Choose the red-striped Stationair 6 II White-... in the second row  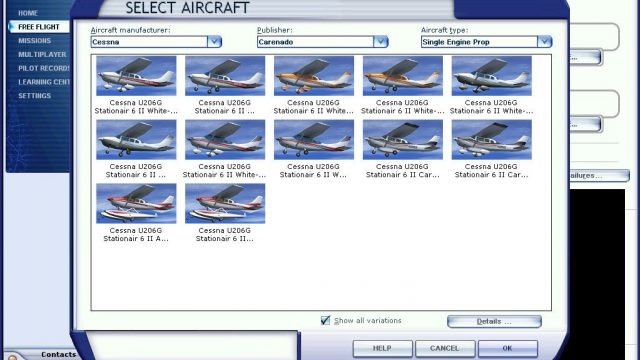click(x=225, y=140)
